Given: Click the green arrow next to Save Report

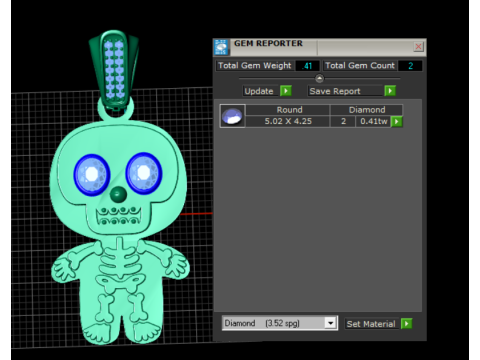Looking at the screenshot, I should coord(390,91).
